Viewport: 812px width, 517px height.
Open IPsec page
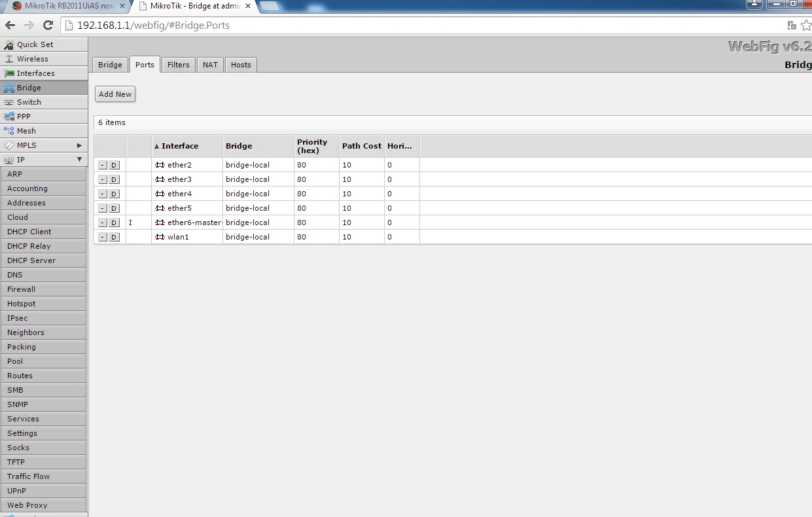coord(43,318)
